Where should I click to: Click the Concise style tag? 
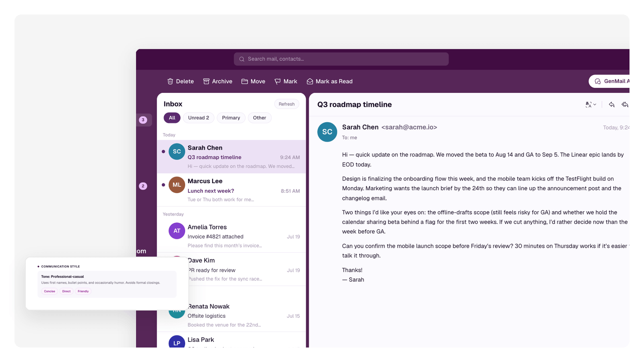(x=50, y=291)
